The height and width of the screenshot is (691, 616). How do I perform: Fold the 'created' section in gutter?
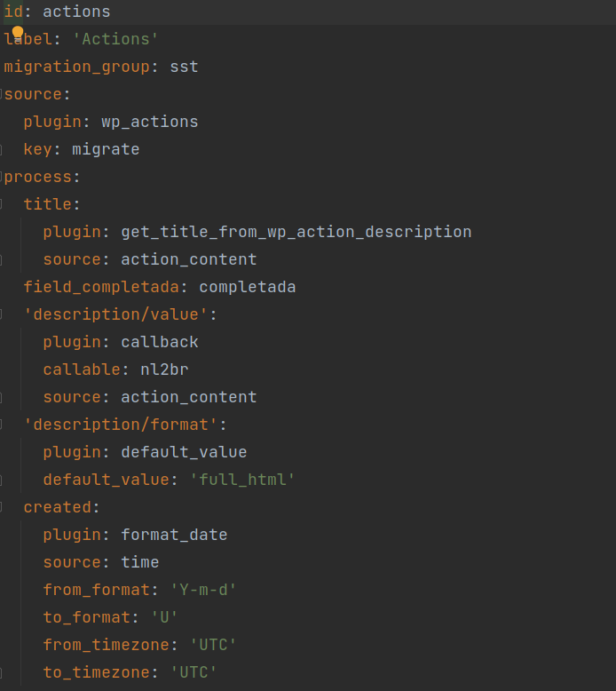click(2, 507)
